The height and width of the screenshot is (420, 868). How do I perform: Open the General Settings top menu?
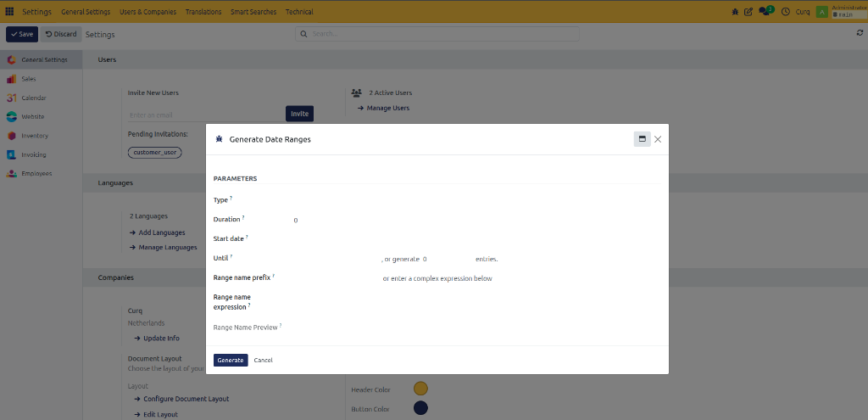point(86,12)
